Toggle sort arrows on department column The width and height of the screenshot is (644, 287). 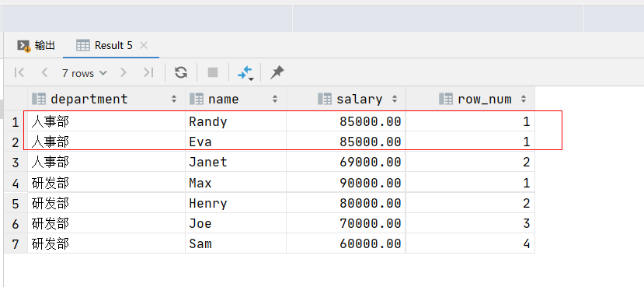click(x=174, y=99)
